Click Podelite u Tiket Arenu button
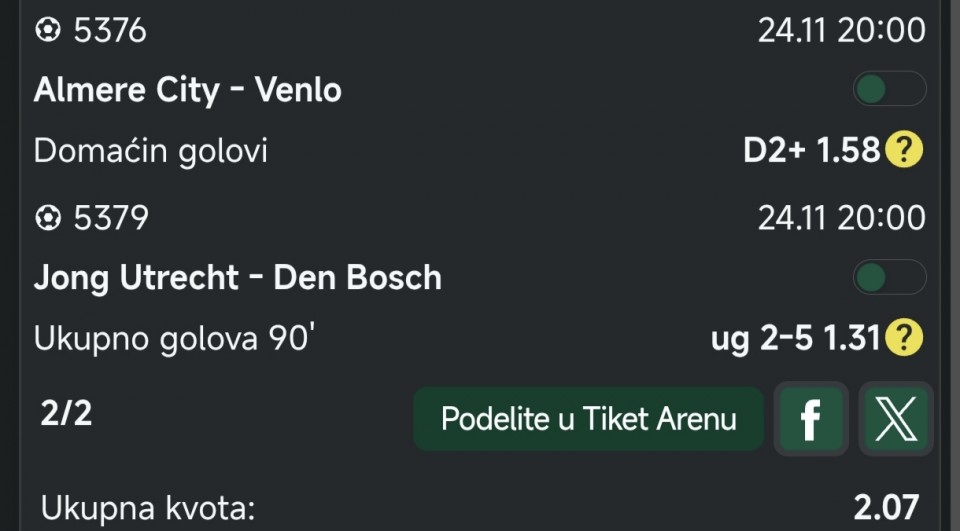The image size is (960, 531). 588,419
